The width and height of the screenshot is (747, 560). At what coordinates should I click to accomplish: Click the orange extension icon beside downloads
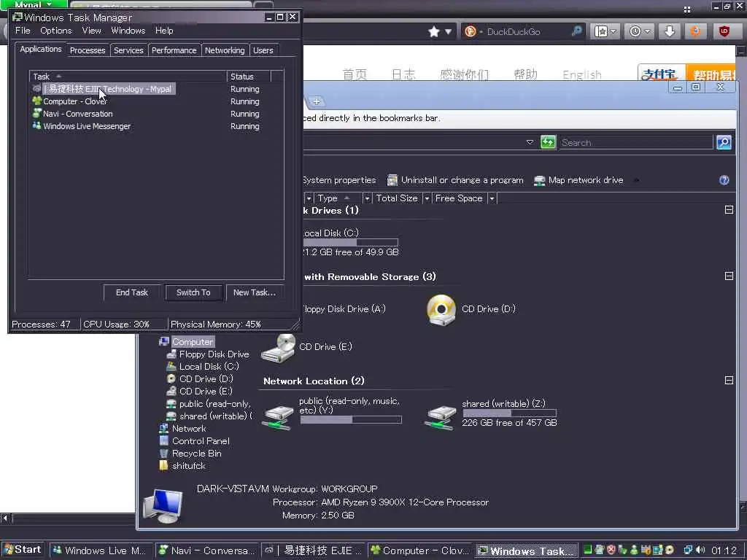click(696, 31)
